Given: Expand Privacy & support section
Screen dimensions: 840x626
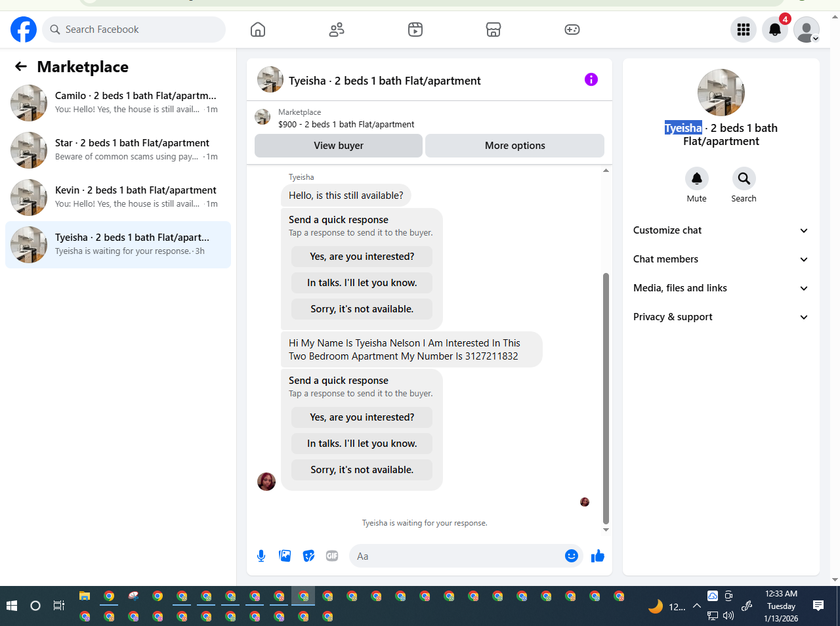Looking at the screenshot, I should point(721,317).
